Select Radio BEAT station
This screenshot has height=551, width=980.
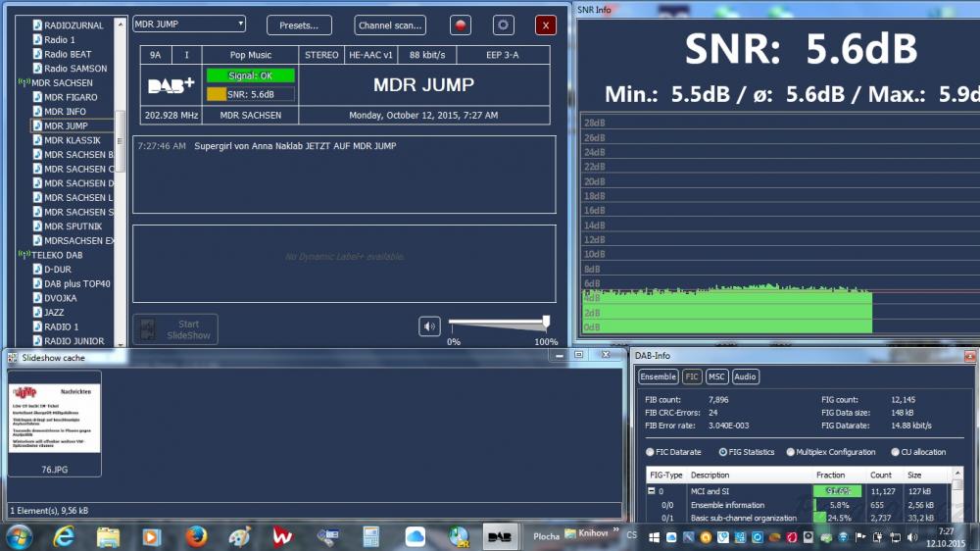point(68,54)
